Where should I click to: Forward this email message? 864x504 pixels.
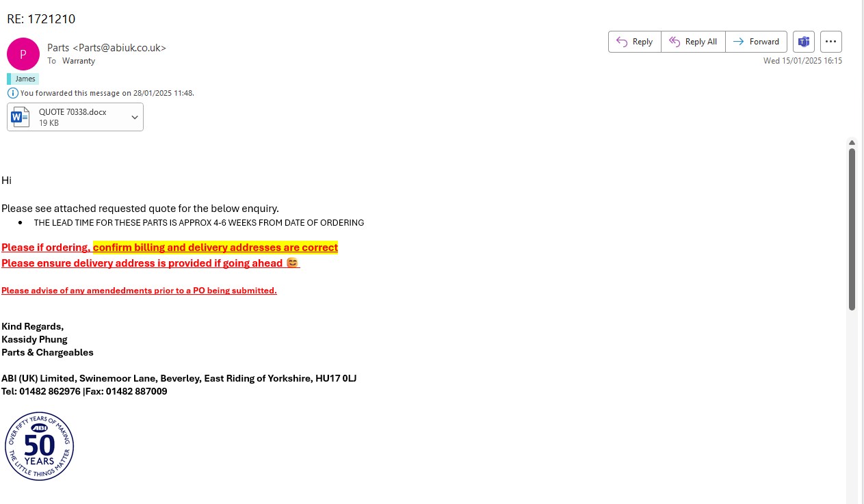pos(756,42)
